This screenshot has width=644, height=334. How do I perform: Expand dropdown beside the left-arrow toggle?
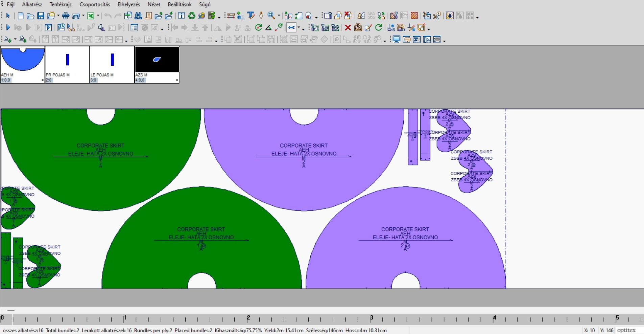point(299,27)
